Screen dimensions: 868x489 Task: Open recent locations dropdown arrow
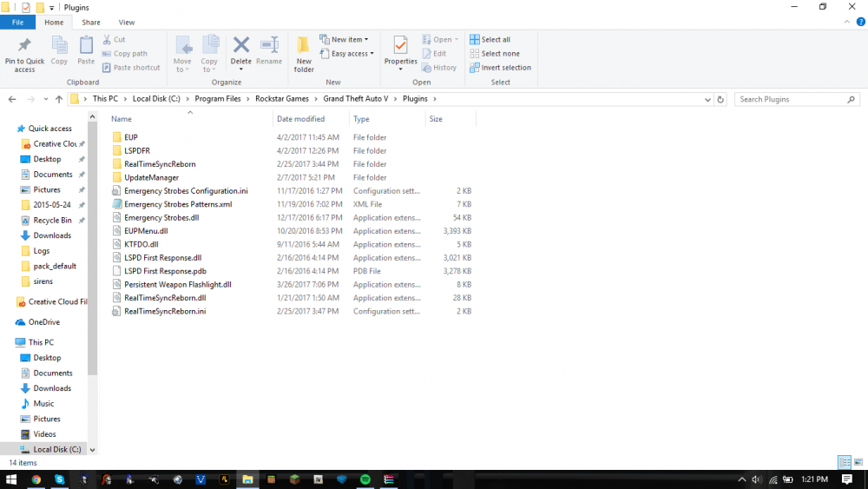click(x=45, y=99)
